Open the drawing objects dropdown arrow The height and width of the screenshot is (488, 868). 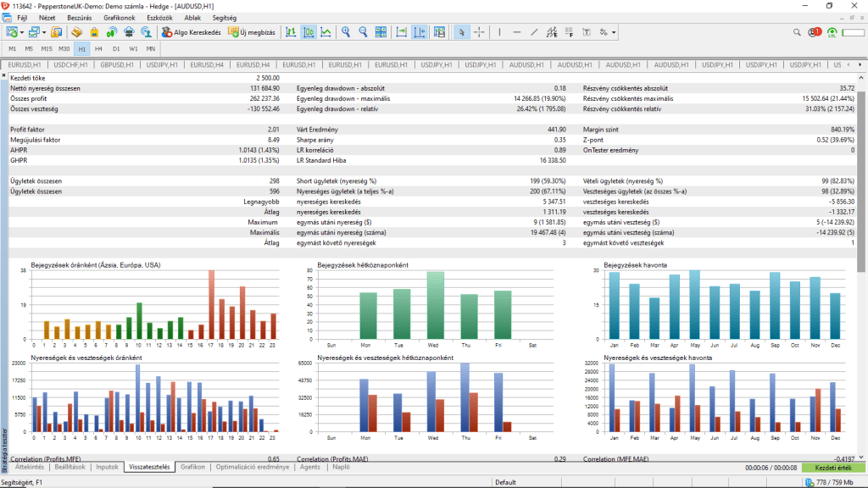tap(614, 32)
